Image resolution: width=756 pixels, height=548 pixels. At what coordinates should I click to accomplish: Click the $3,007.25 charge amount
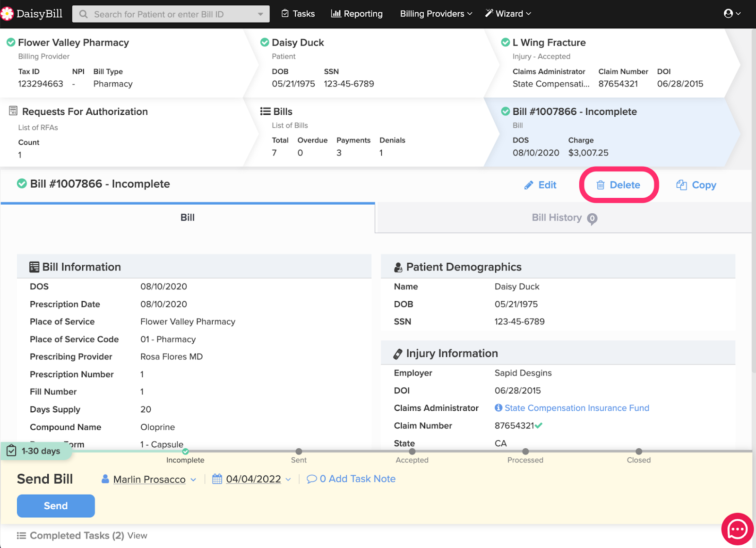pyautogui.click(x=588, y=153)
